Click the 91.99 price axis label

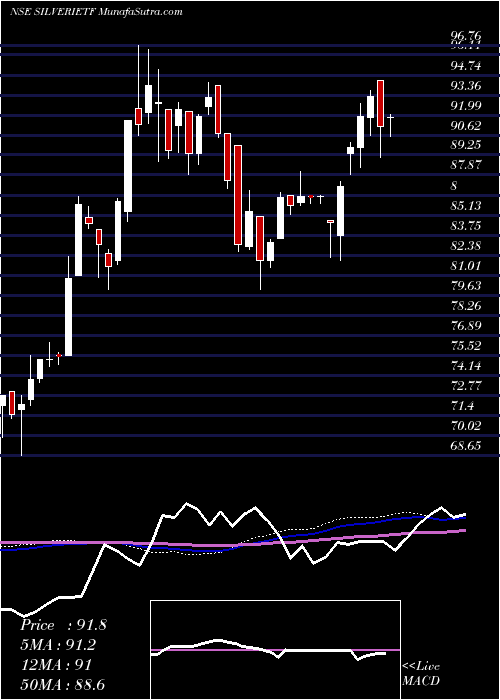pyautogui.click(x=466, y=106)
